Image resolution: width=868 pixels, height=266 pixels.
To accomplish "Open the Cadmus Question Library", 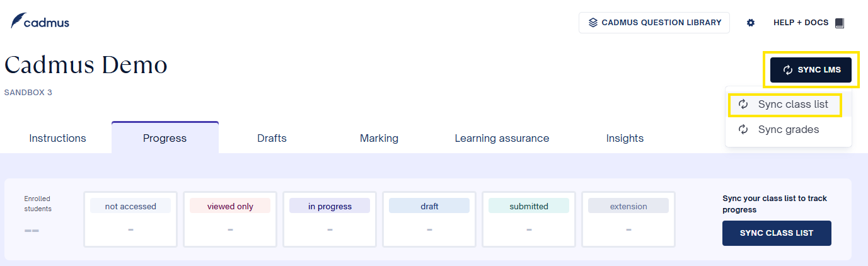I will tap(654, 23).
